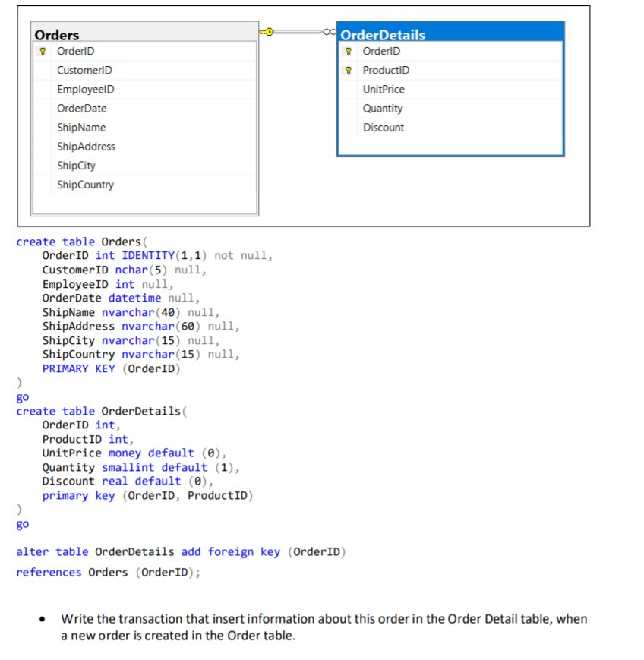Screen dimensions: 644x660
Task: Click the yellow key symbol on the relationship connector
Action: pyautogui.click(x=267, y=31)
